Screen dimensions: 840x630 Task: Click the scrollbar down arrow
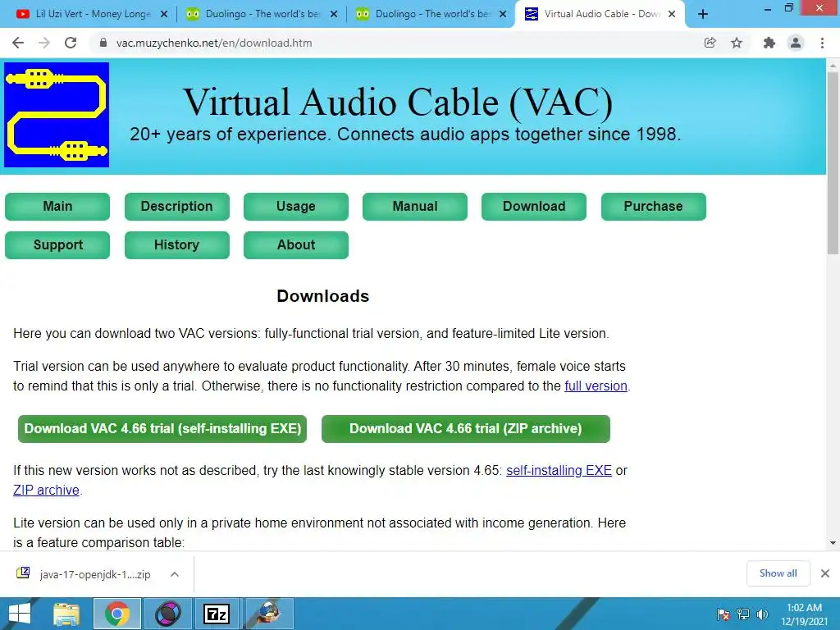[833, 543]
